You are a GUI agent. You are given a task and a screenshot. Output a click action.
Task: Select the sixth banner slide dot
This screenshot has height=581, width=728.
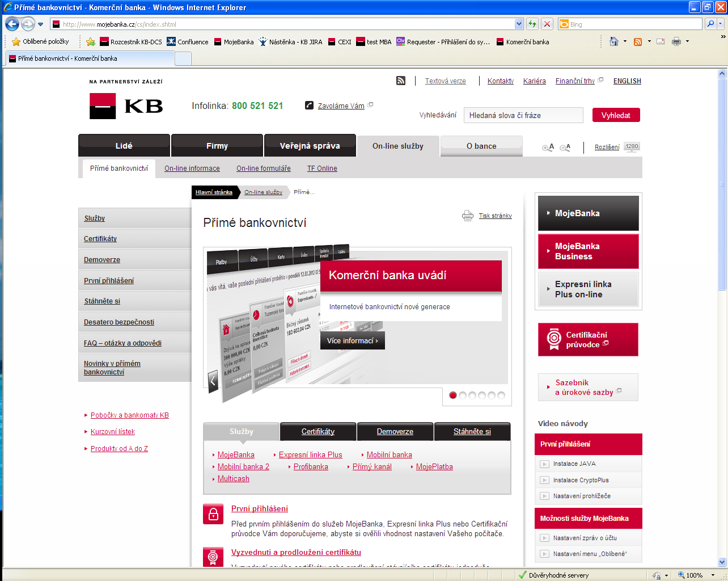coord(501,395)
